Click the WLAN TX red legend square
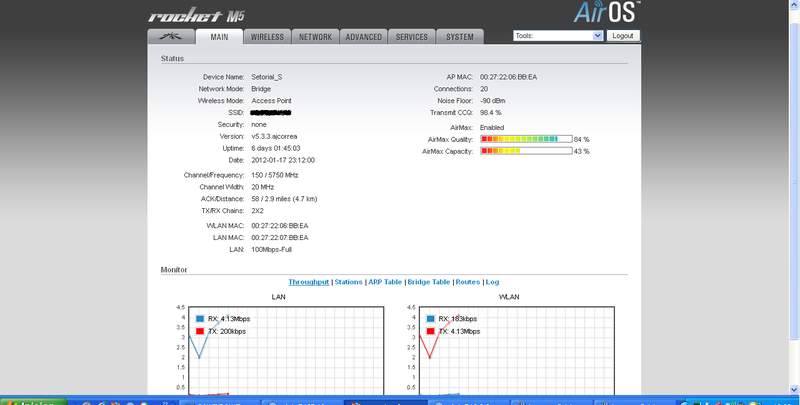 pos(431,332)
